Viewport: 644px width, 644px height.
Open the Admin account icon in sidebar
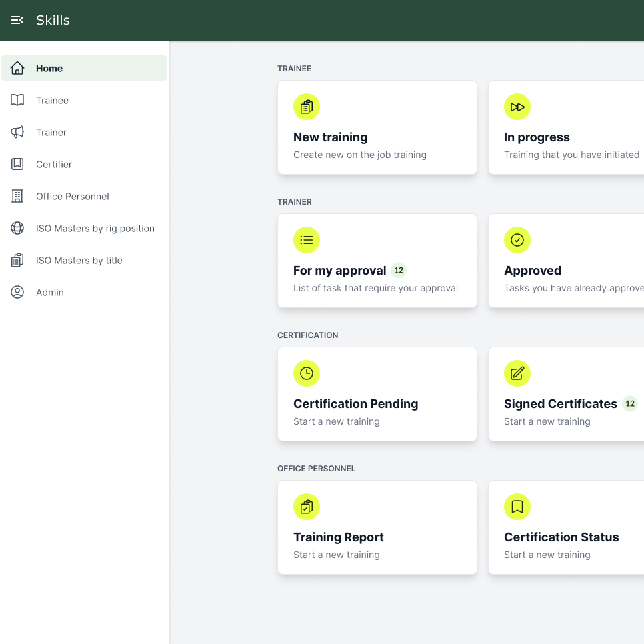[17, 292]
